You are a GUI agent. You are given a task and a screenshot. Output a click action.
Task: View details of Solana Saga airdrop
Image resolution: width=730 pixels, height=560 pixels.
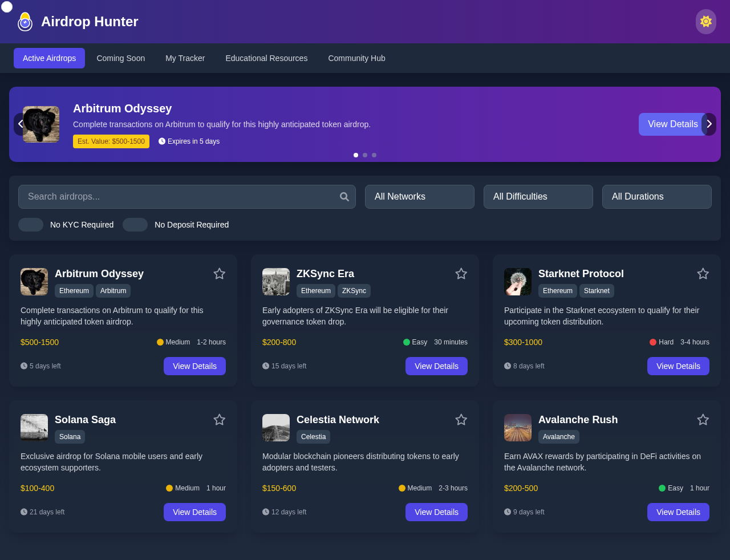(194, 512)
